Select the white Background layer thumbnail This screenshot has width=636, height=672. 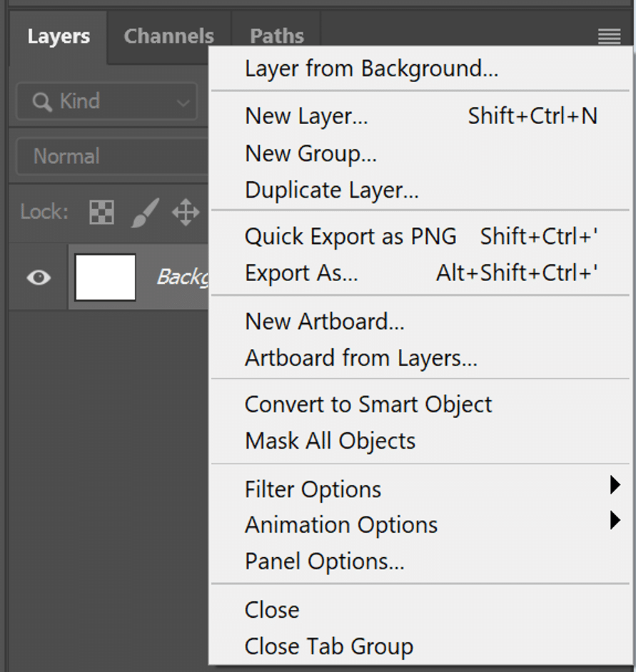(105, 277)
